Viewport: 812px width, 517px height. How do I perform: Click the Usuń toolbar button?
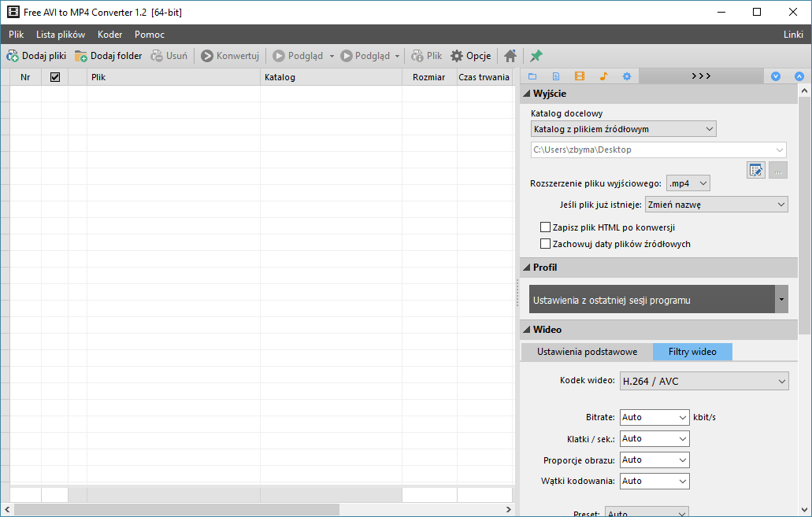coord(169,56)
